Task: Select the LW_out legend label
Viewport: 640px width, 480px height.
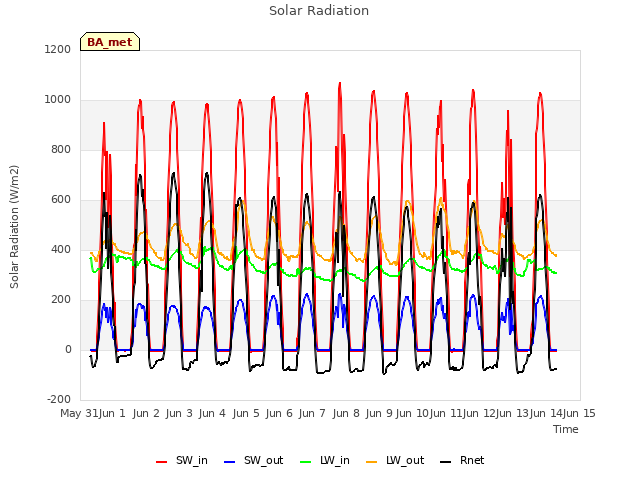Action: 405,460
